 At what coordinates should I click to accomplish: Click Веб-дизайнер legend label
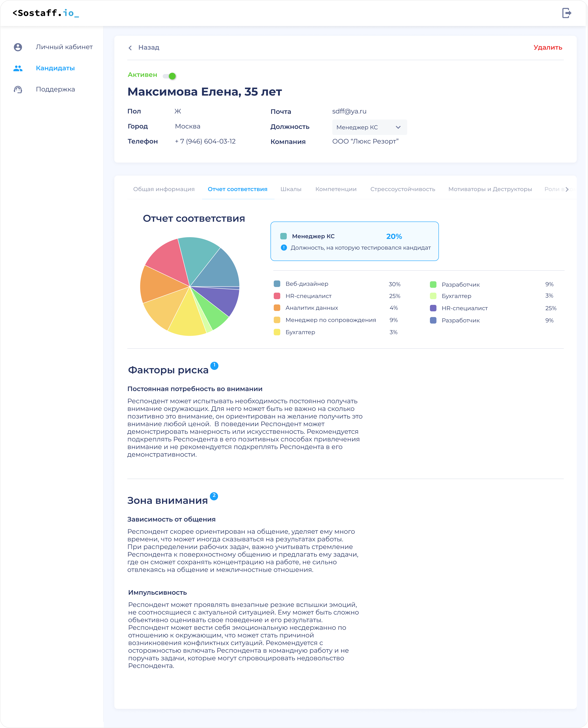[x=307, y=284]
